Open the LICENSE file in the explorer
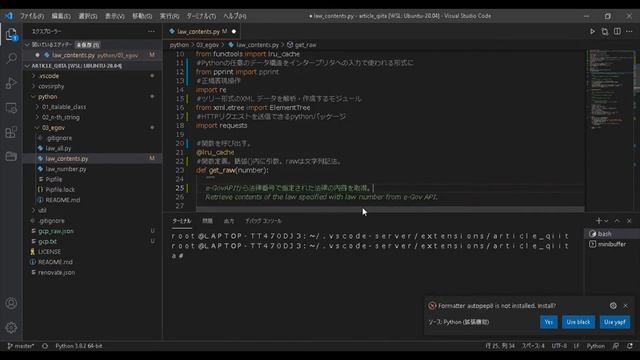The image size is (640, 360). coord(49,251)
